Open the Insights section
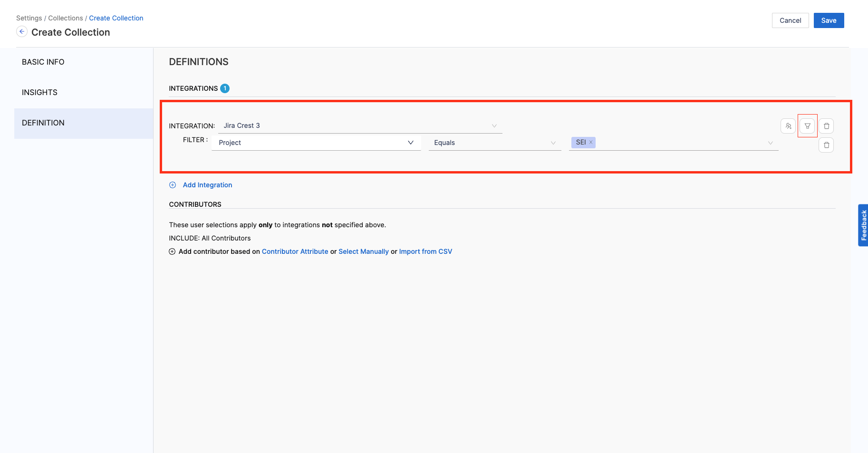 (x=39, y=93)
